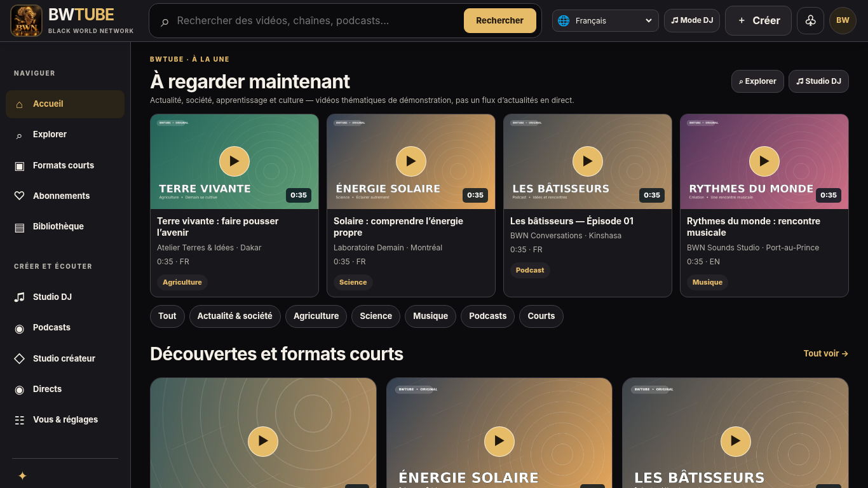Filter by Actualité & société
The height and width of the screenshot is (488, 868).
tap(234, 316)
